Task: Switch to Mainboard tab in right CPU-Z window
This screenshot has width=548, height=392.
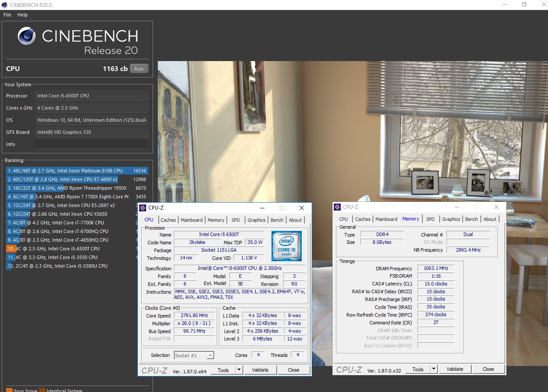Action: (x=386, y=219)
